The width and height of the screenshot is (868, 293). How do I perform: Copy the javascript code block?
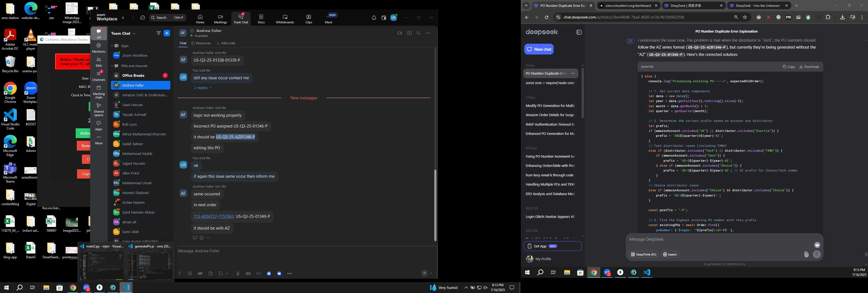coord(789,67)
